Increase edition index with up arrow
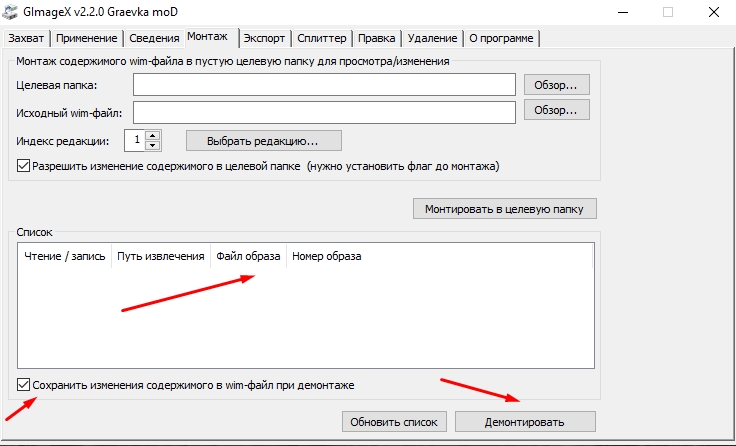The height and width of the screenshot is (446, 736). click(153, 135)
